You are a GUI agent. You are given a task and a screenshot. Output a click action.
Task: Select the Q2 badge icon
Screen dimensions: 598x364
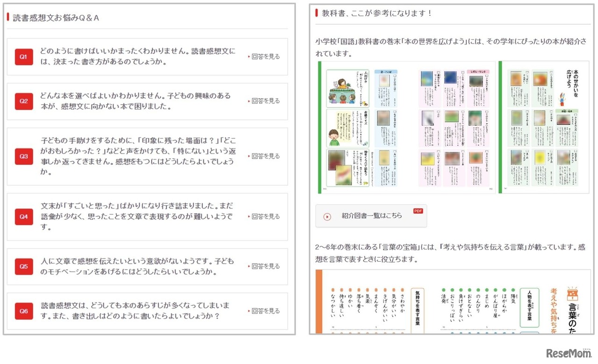(24, 101)
